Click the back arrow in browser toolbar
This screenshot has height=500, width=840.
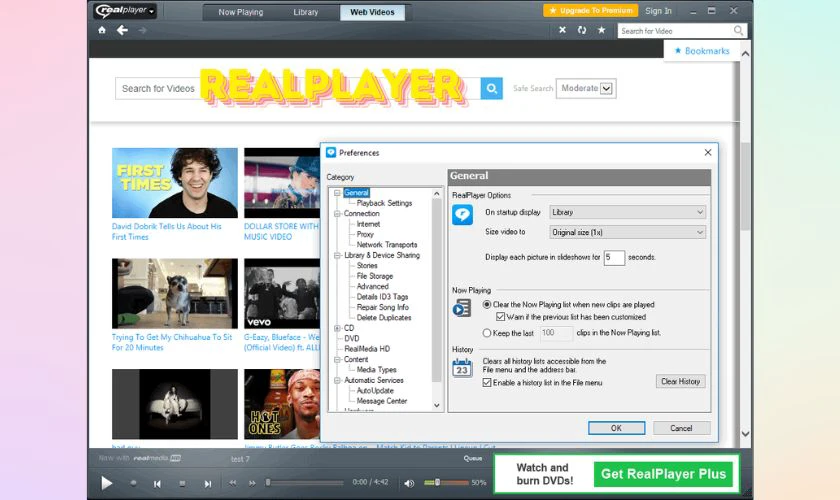point(123,30)
